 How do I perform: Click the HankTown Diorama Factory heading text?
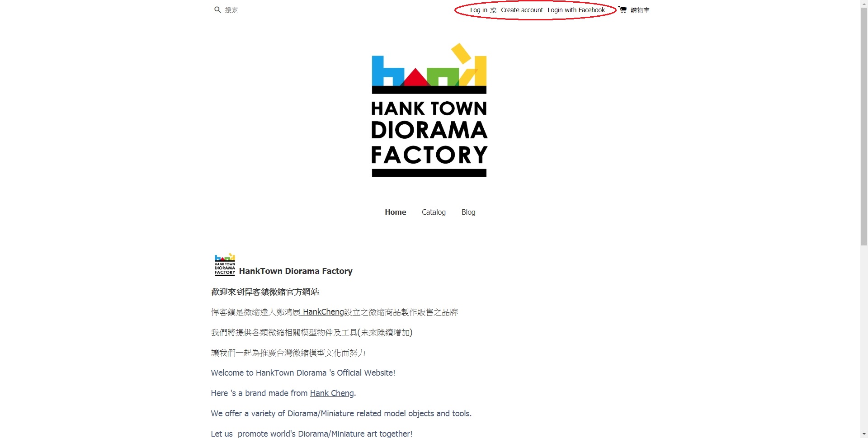[x=296, y=271]
